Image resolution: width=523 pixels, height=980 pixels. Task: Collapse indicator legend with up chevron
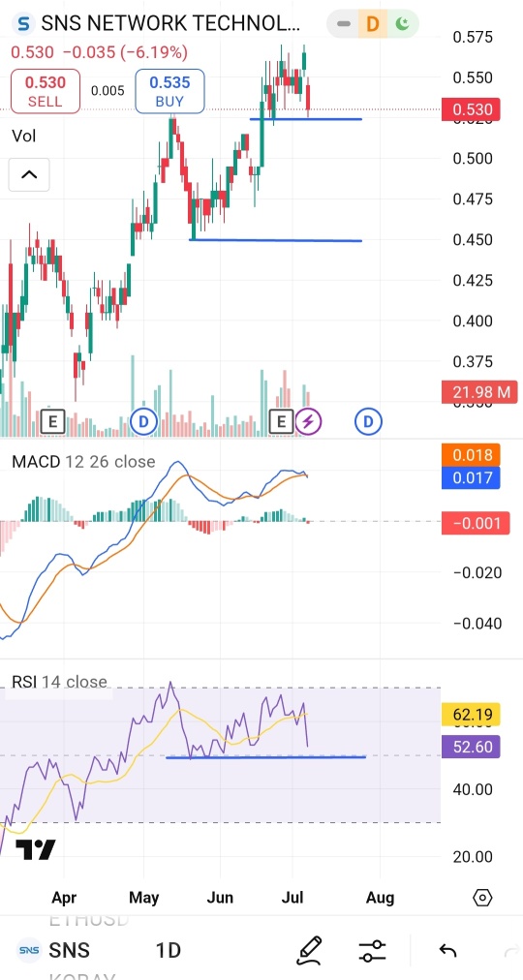pyautogui.click(x=29, y=175)
